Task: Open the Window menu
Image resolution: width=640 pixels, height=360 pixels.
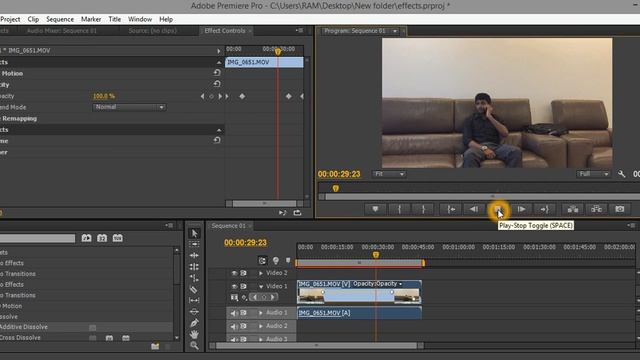Action: click(x=140, y=19)
